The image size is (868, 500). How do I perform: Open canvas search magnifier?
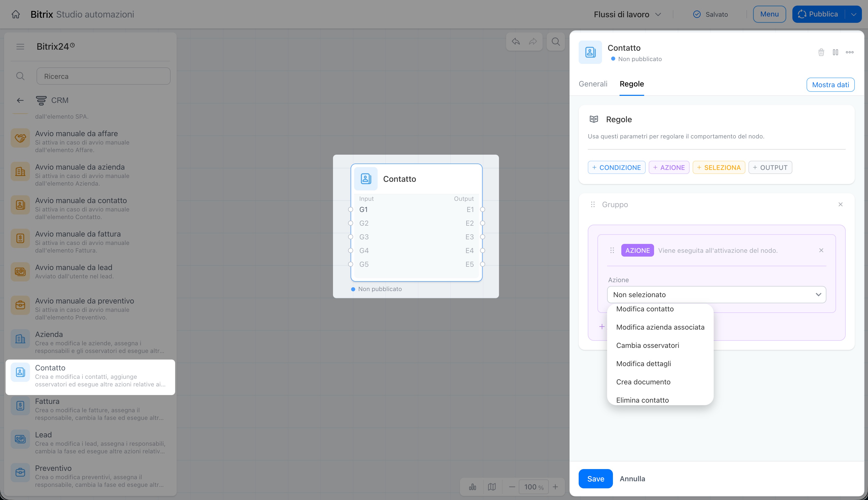(x=556, y=42)
